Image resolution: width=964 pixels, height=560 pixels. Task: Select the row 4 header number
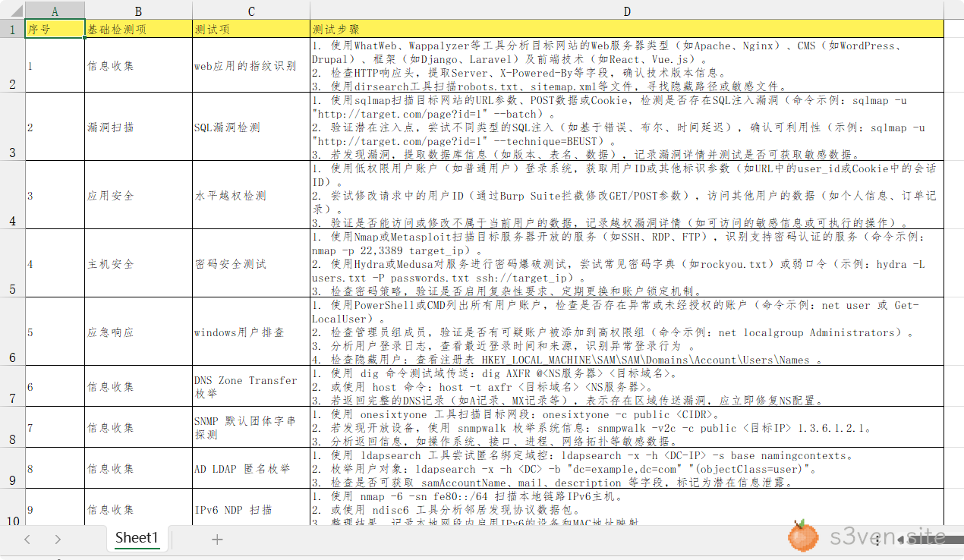pos(12,195)
